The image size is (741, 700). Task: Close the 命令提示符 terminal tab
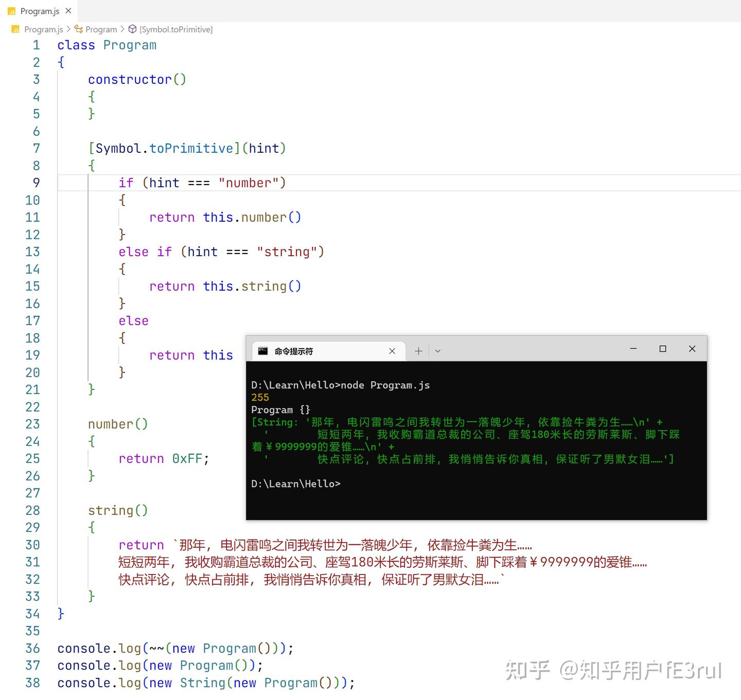click(x=392, y=351)
